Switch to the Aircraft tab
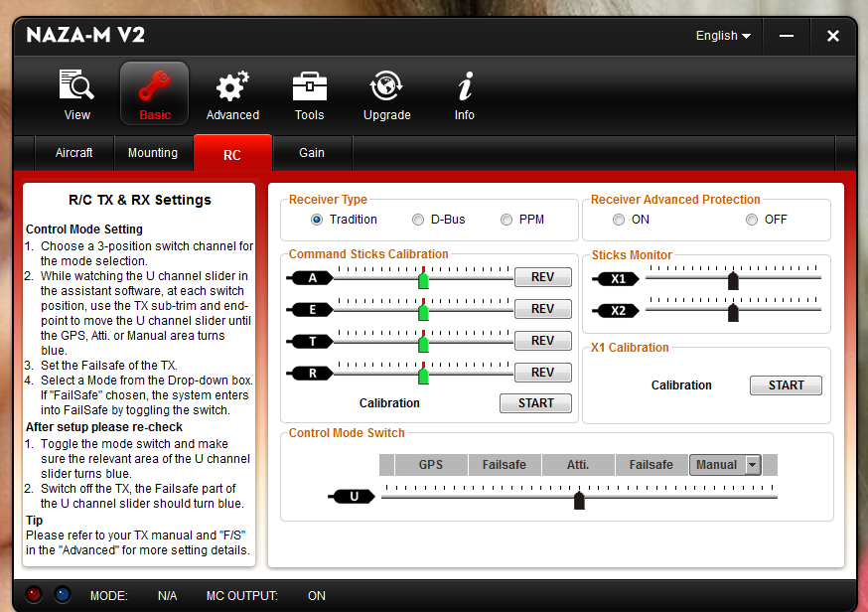868x612 pixels. click(x=73, y=153)
